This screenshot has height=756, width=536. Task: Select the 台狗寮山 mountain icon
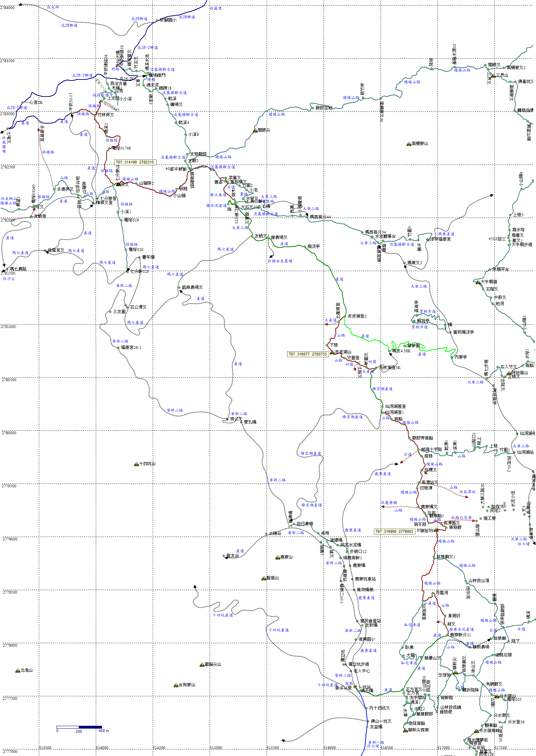176,685
